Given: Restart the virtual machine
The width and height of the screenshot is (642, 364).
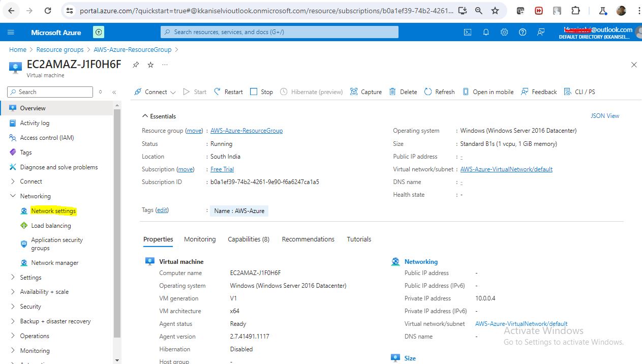Looking at the screenshot, I should point(228,92).
